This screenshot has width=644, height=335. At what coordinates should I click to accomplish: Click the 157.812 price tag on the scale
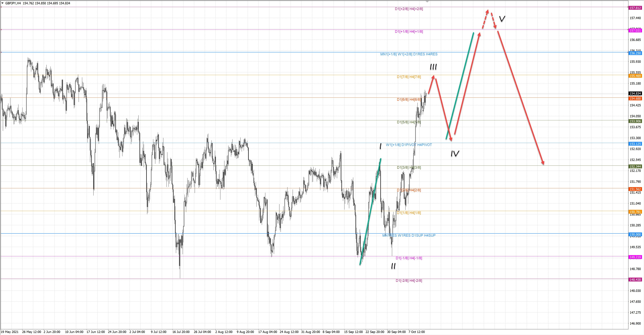(x=635, y=8)
